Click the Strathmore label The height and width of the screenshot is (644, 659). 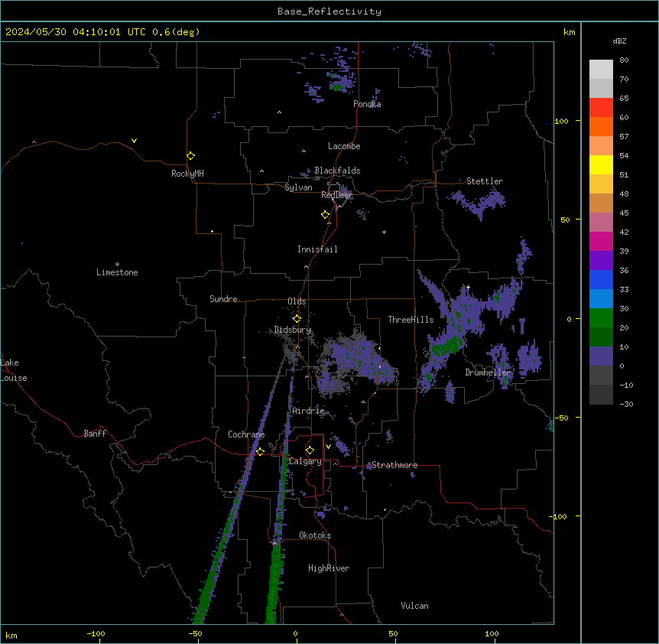point(394,465)
